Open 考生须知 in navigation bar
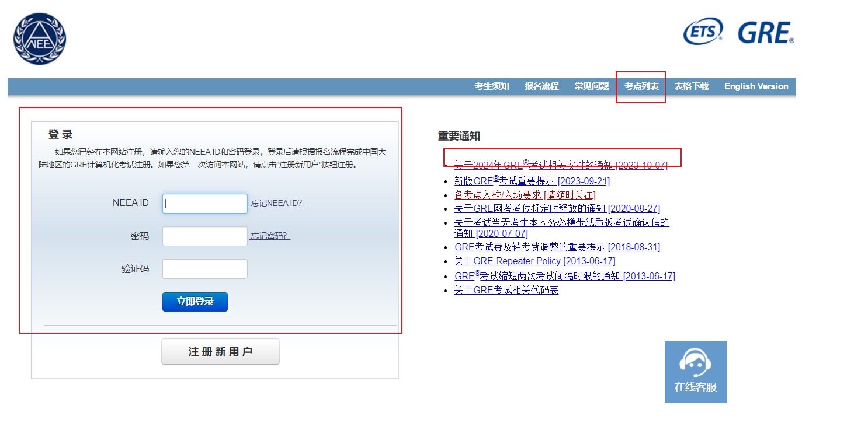 point(491,86)
